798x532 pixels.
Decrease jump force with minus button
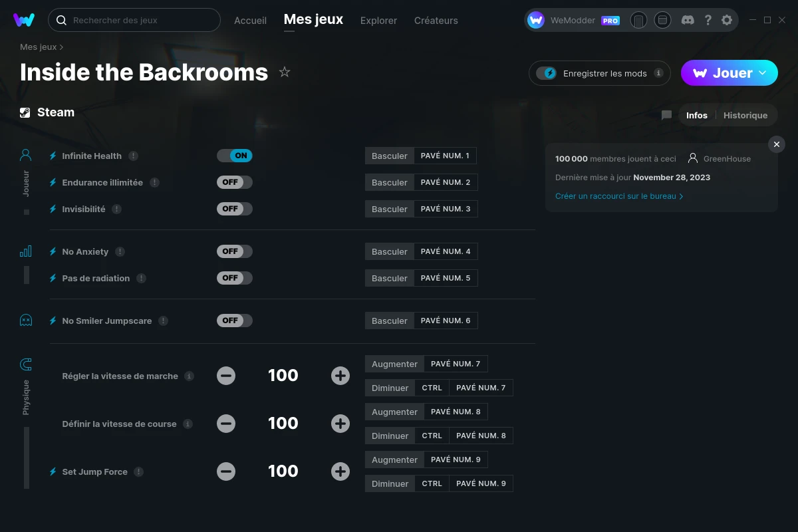pyautogui.click(x=226, y=471)
